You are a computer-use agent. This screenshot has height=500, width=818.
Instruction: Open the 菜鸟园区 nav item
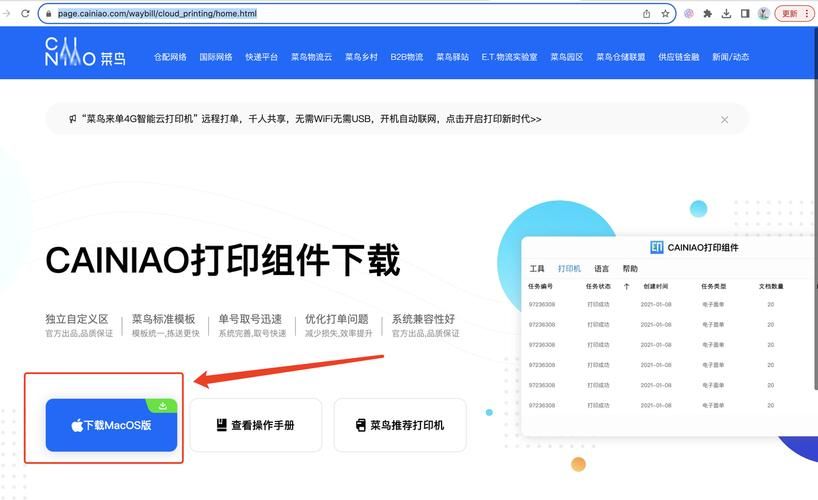[567, 57]
